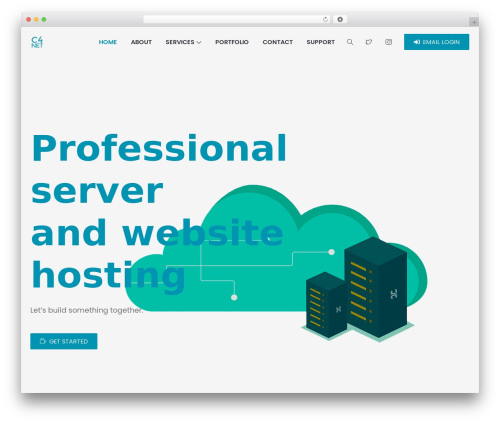
Task: Click the Email Login button
Action: pyautogui.click(x=436, y=42)
